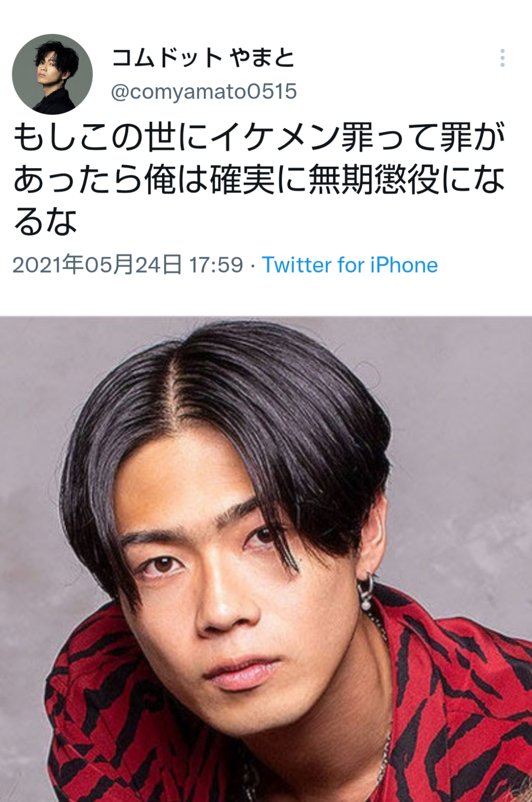The width and height of the screenshot is (532, 802).
Task: Tap the separator dot before Twitter for iPhone
Action: (x=253, y=266)
